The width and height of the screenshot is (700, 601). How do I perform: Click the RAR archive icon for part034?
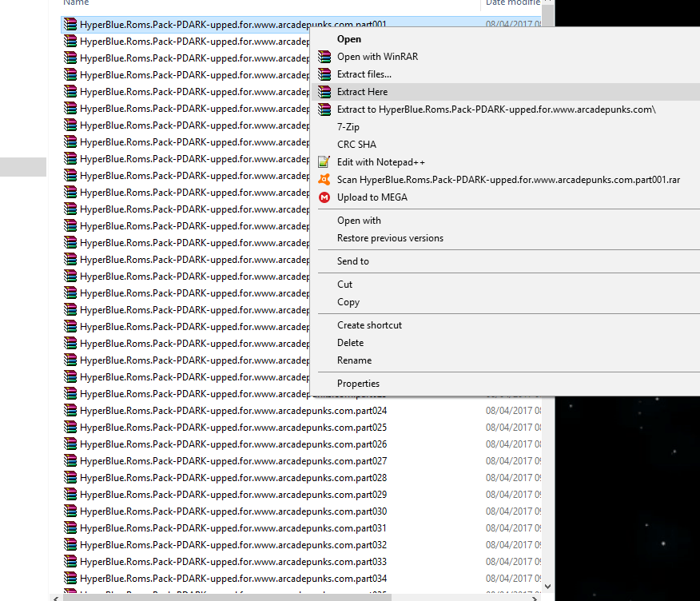pos(70,578)
